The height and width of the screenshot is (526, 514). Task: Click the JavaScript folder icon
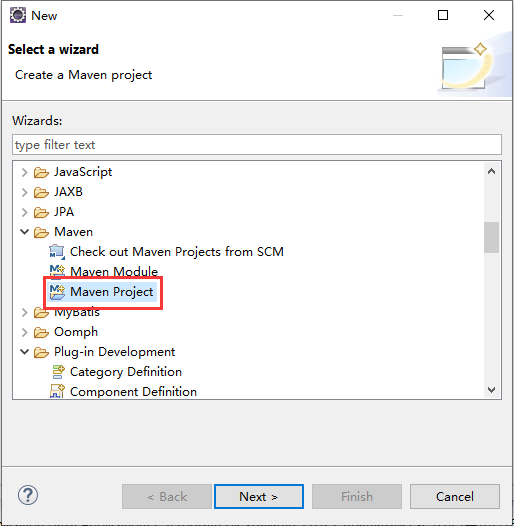coord(41,172)
